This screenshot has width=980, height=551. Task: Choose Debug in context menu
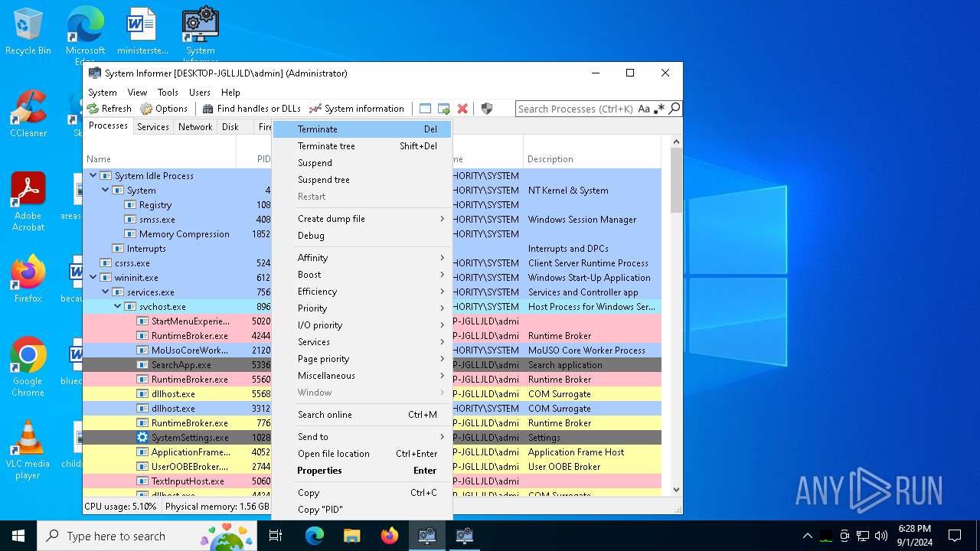click(x=362, y=236)
